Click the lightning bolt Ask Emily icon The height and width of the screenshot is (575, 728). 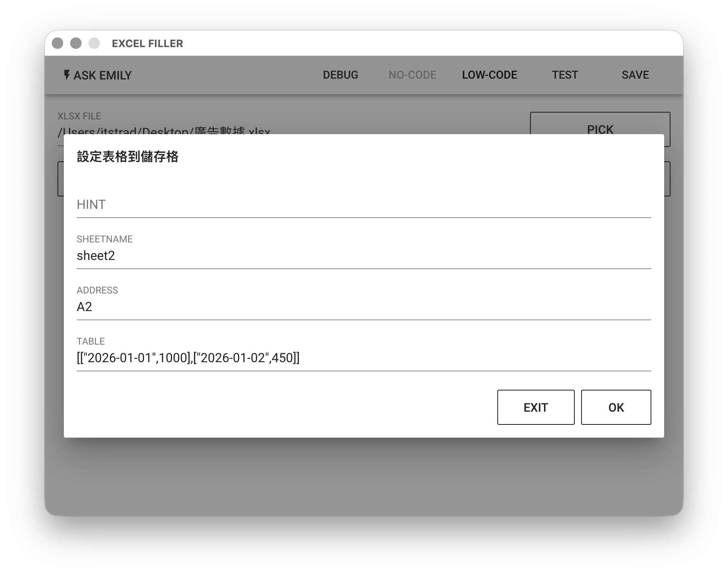click(67, 75)
